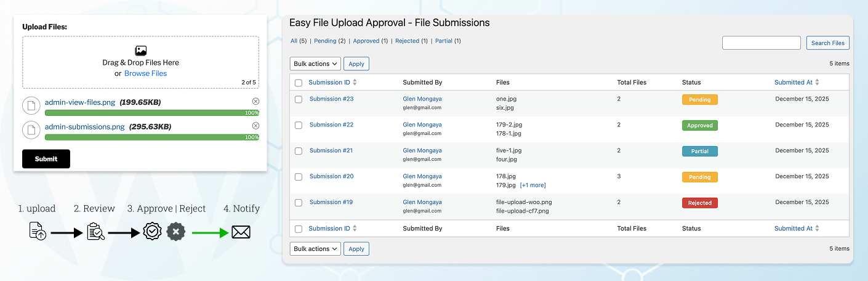Filter submissions by Pending status
The height and width of the screenshot is (281, 868).
[325, 41]
